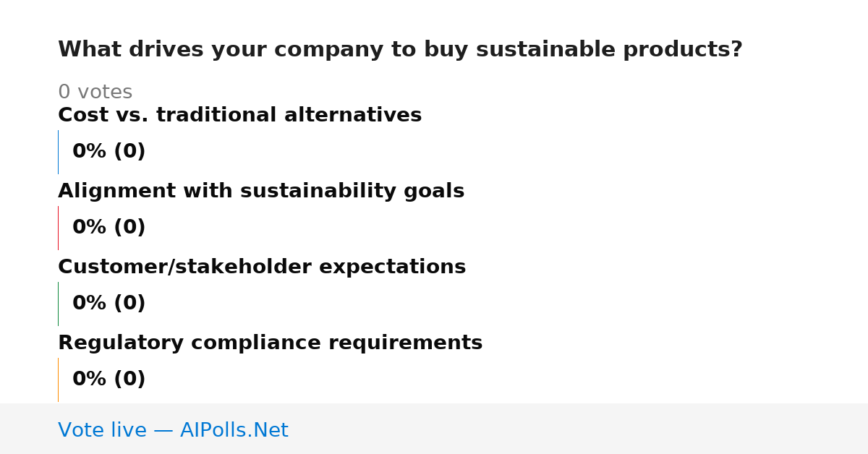
Task: Click the 0 votes counter
Action: [x=95, y=93]
